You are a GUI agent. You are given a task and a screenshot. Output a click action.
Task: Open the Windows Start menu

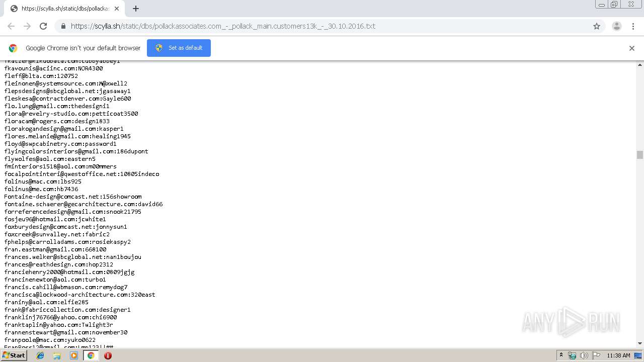point(14,355)
